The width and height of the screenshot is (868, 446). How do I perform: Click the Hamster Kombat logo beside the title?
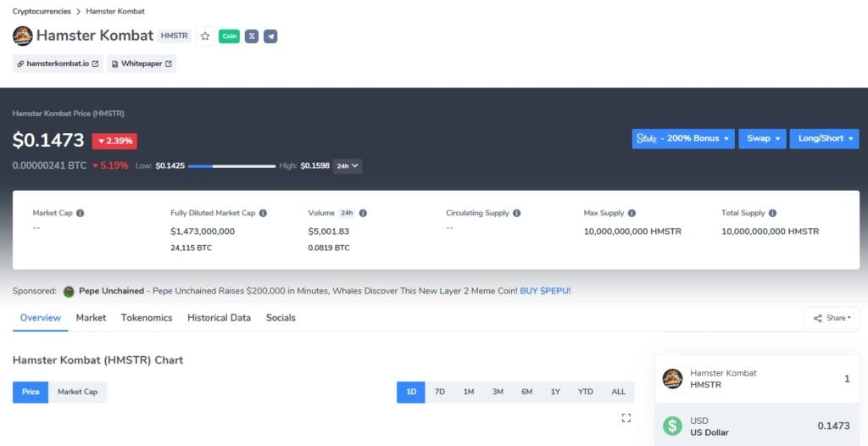23,36
